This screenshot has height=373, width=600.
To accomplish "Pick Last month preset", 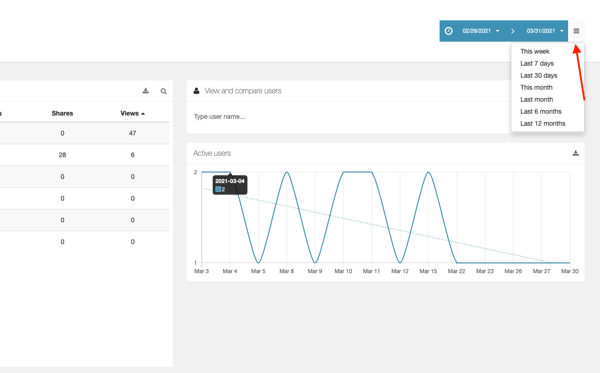I will (536, 99).
